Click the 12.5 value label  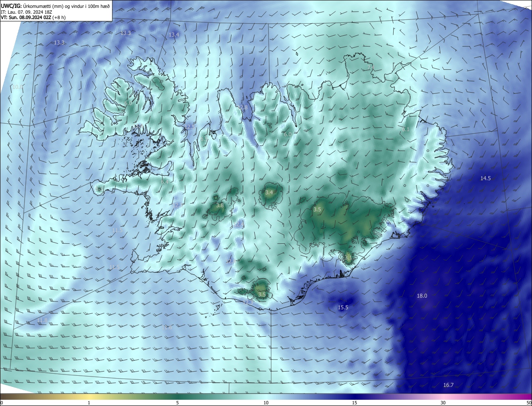(x=189, y=127)
